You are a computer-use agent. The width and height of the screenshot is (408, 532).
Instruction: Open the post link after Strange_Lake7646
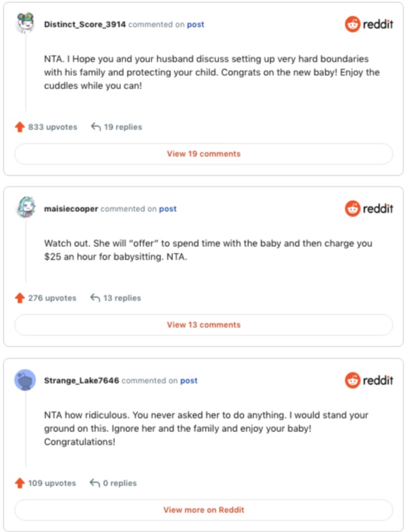[x=189, y=381]
